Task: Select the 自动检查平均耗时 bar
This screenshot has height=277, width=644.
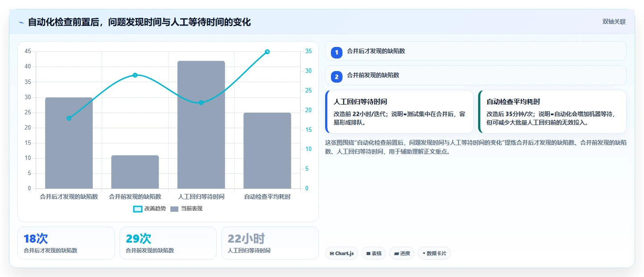Action: [267, 151]
